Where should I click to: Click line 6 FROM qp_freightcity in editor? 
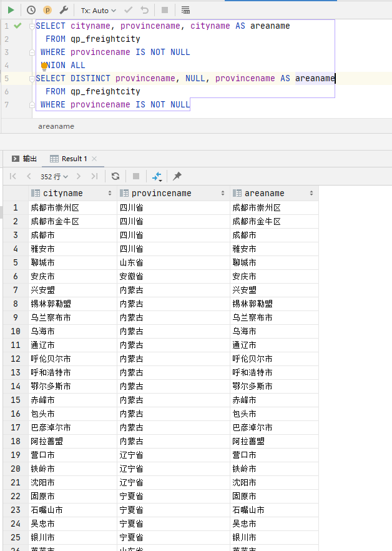[x=93, y=92]
